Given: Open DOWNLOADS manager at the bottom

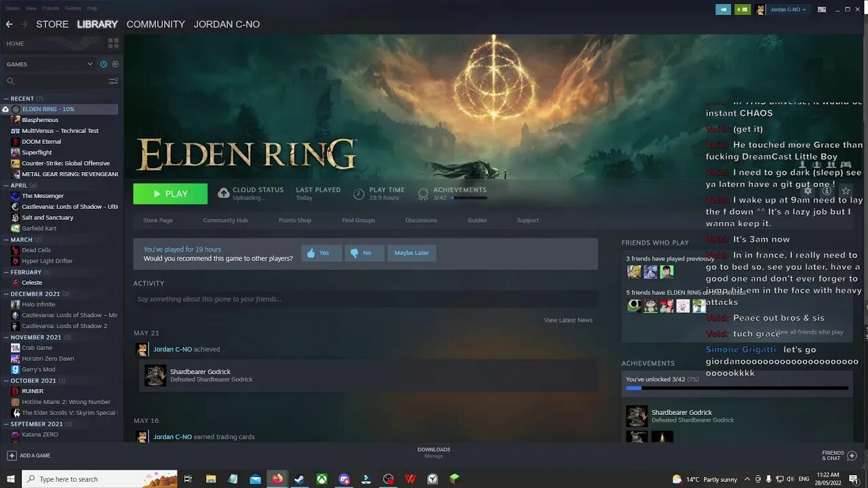Looking at the screenshot, I should [x=434, y=453].
